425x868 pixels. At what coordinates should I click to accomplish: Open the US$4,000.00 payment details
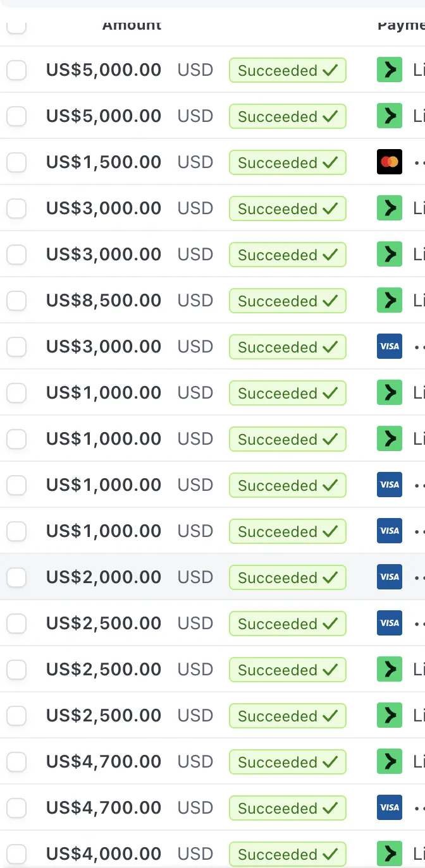coord(104,853)
